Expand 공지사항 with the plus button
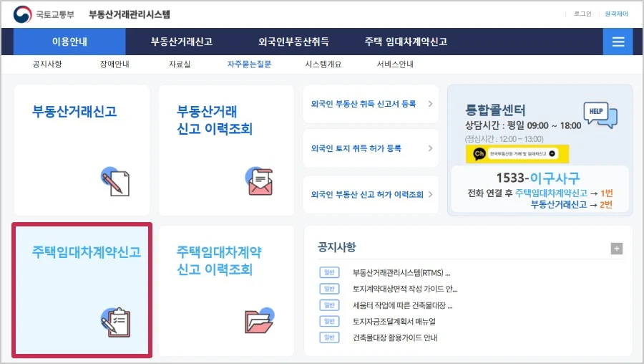The width and height of the screenshot is (644, 364). tap(617, 249)
